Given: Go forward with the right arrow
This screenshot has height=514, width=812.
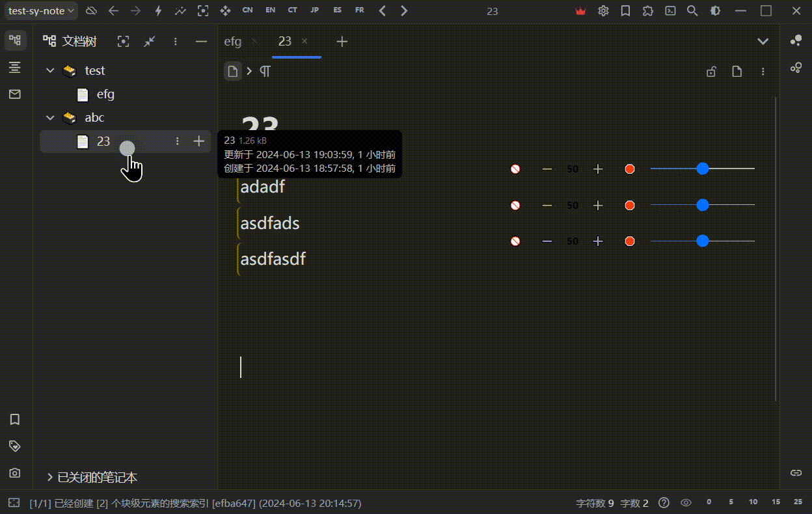Looking at the screenshot, I should point(135,11).
